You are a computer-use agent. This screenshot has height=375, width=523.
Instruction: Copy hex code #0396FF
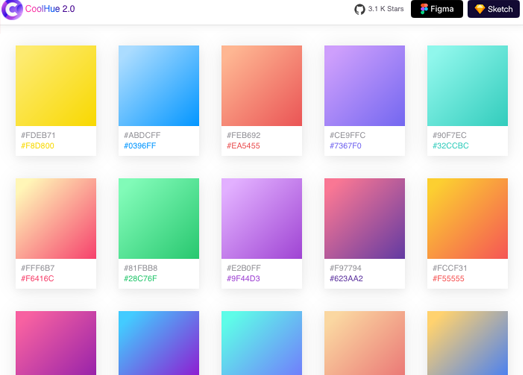click(x=140, y=146)
